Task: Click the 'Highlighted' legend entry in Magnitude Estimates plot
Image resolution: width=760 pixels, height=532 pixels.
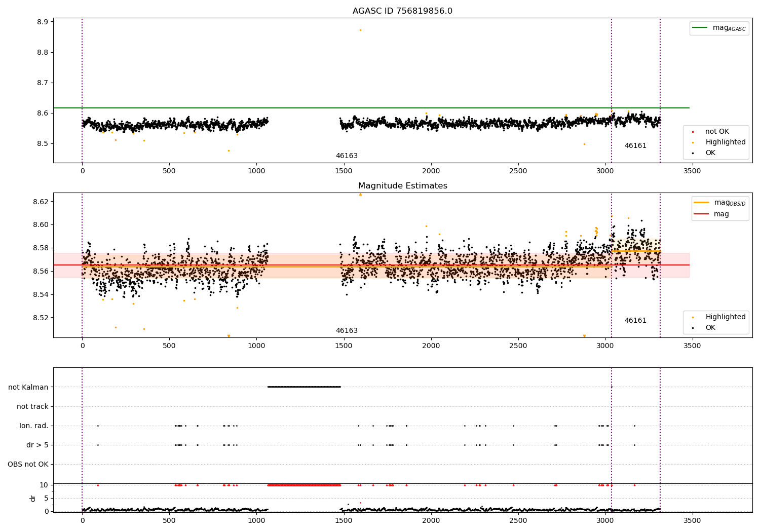Action: point(725,317)
